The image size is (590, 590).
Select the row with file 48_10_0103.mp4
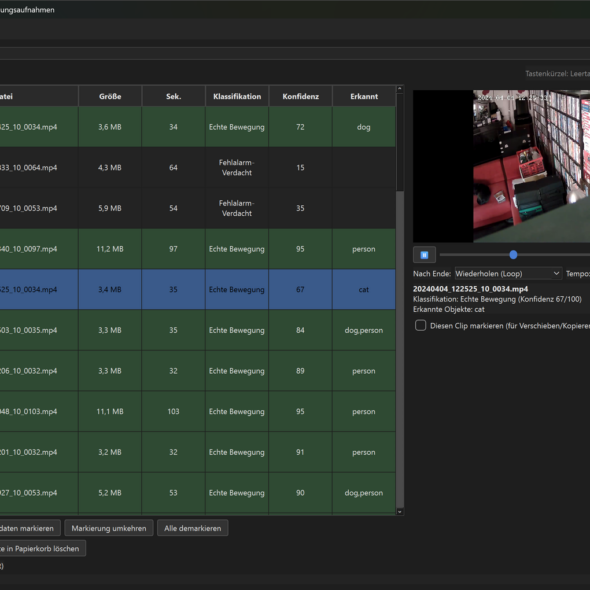pyautogui.click(x=198, y=411)
